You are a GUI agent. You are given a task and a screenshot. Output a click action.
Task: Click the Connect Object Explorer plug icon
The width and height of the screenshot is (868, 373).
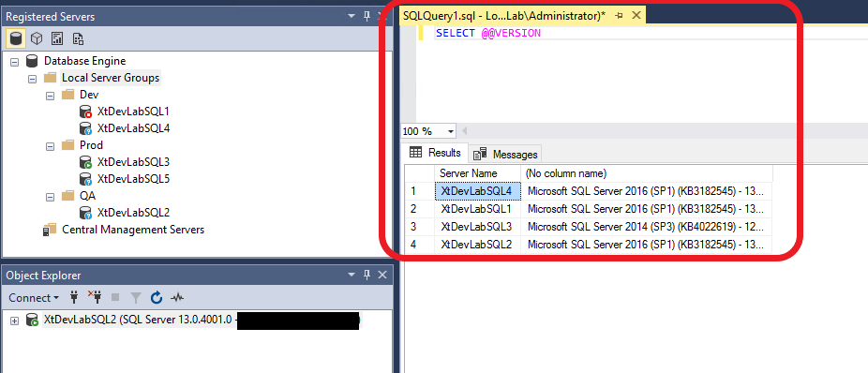pyautogui.click(x=74, y=298)
